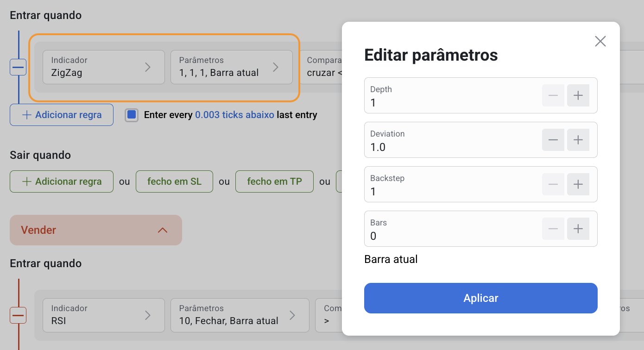This screenshot has width=644, height=350.
Task: Decrease the Depth value with minus
Action: click(x=553, y=95)
